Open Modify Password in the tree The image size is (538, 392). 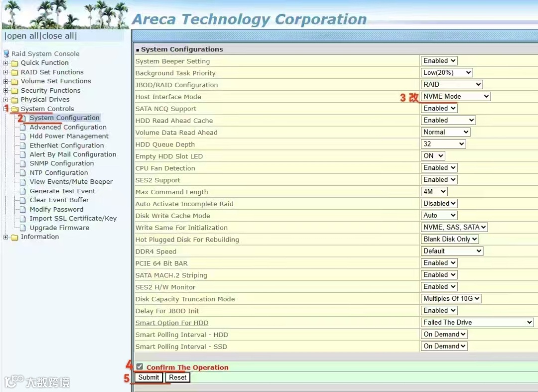[x=57, y=210]
